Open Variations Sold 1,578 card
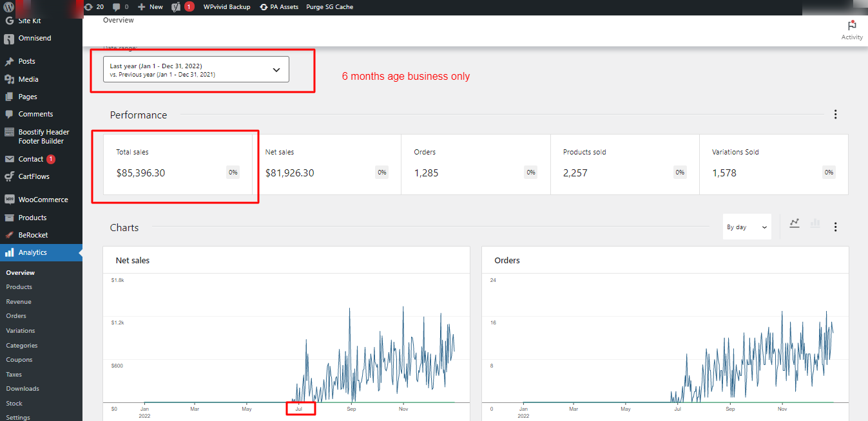This screenshot has height=421, width=868. (774, 164)
